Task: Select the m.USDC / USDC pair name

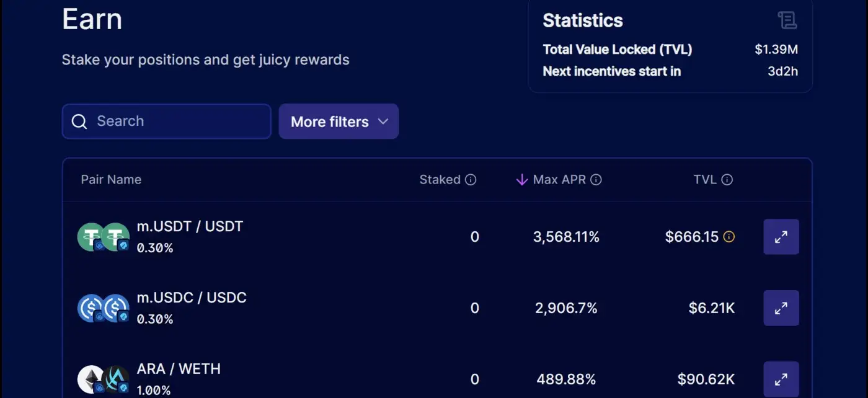Action: tap(192, 298)
